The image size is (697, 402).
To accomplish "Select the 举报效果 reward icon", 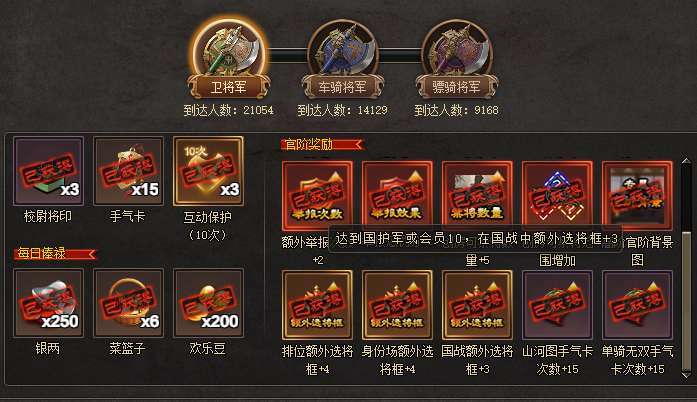I will 397,195.
